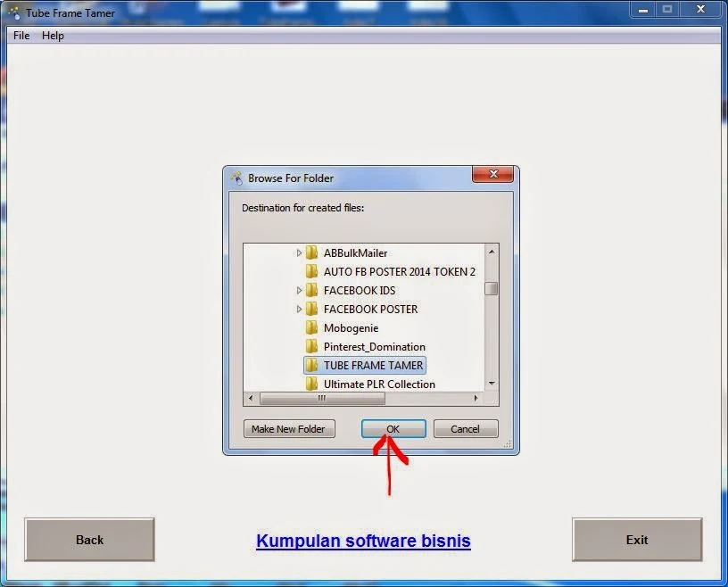Close the Tube Frame Tamer window

(700, 10)
